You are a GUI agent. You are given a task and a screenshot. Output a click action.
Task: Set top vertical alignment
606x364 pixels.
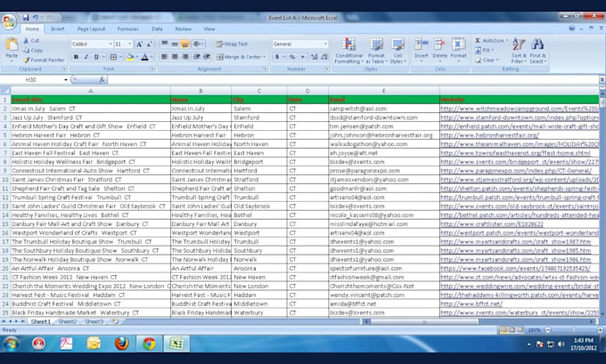pos(165,44)
